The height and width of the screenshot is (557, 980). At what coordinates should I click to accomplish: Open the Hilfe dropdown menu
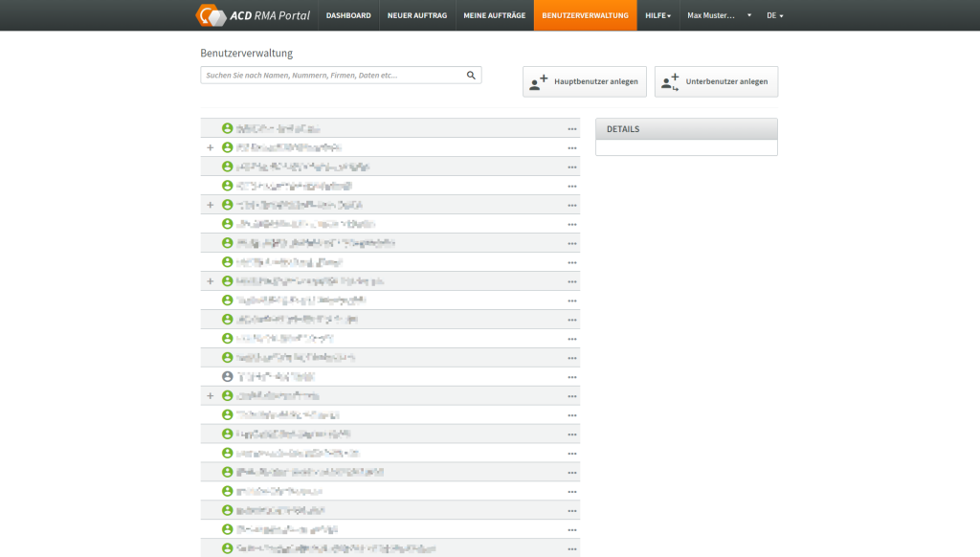coord(658,15)
